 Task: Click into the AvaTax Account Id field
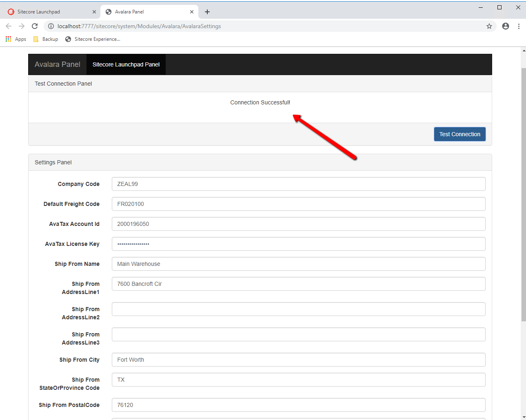click(x=299, y=224)
